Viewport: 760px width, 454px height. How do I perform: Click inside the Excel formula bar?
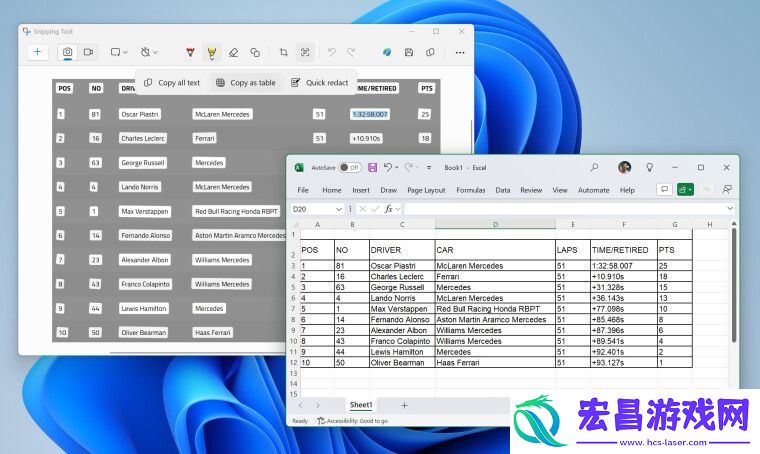point(564,209)
